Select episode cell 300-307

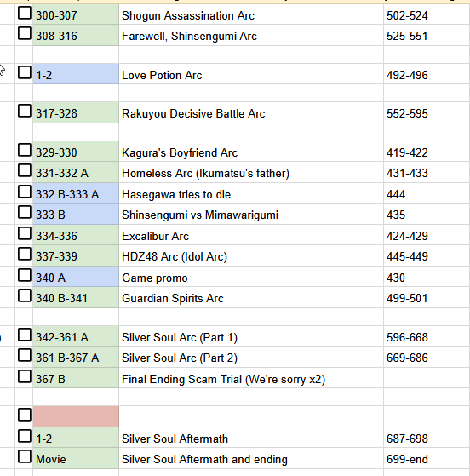click(x=76, y=14)
